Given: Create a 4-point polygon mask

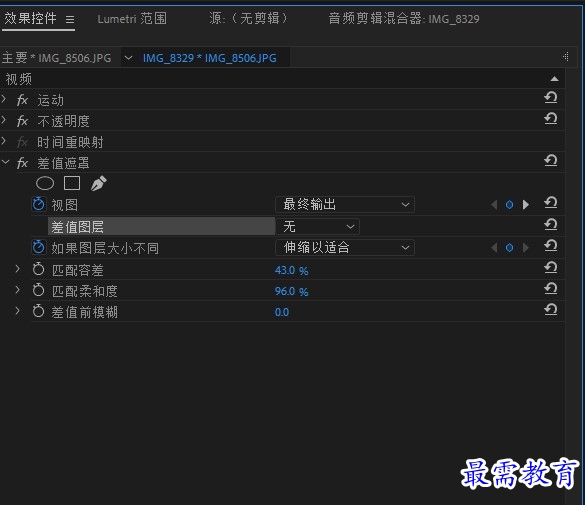Looking at the screenshot, I should tap(72, 183).
